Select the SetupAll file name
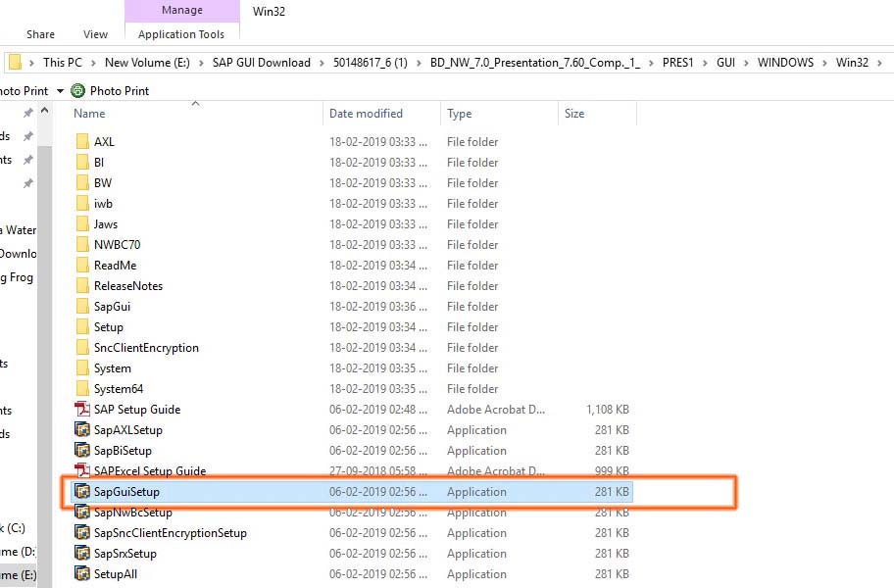Viewport: 894px width, 588px height. pos(116,573)
